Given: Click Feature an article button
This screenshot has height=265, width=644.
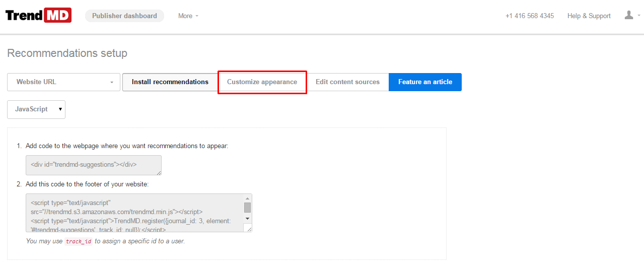Looking at the screenshot, I should coord(425,82).
